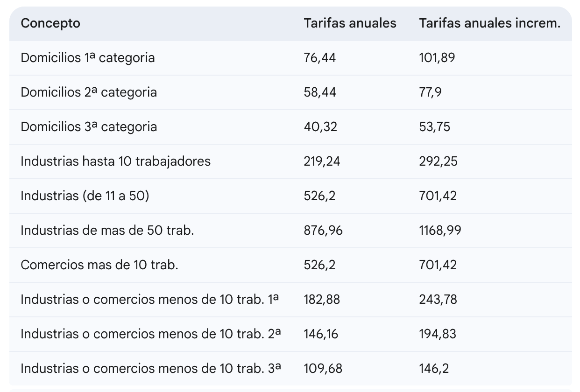Image resolution: width=580 pixels, height=392 pixels.
Task: Click the value 219,24
Action: click(322, 161)
